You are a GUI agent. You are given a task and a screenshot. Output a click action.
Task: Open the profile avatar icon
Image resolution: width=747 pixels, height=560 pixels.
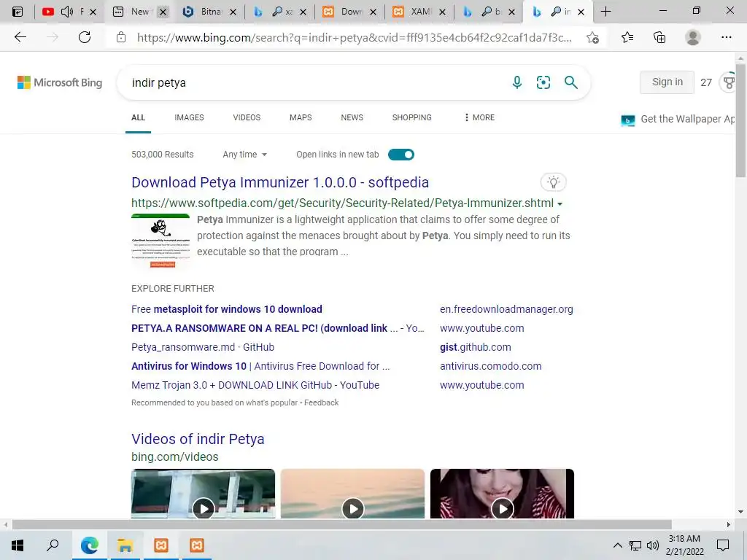click(693, 37)
